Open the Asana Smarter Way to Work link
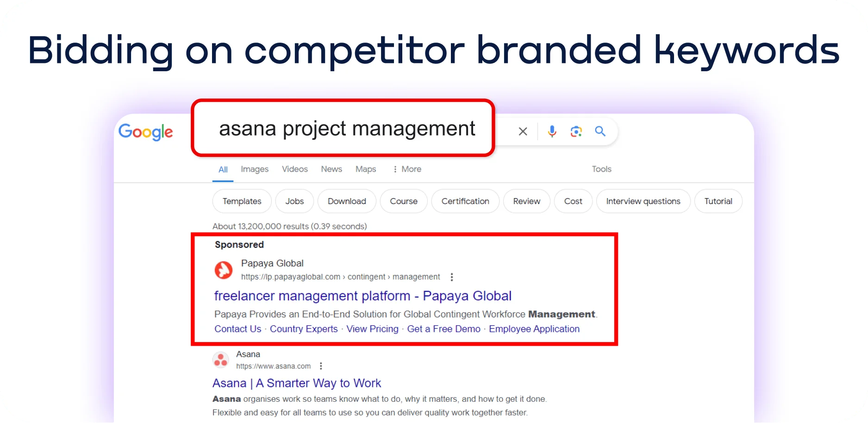 tap(296, 383)
